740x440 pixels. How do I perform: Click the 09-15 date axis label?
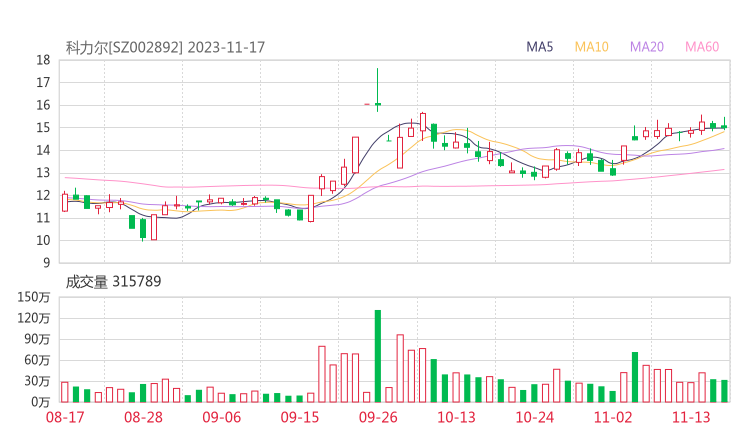(x=300, y=417)
